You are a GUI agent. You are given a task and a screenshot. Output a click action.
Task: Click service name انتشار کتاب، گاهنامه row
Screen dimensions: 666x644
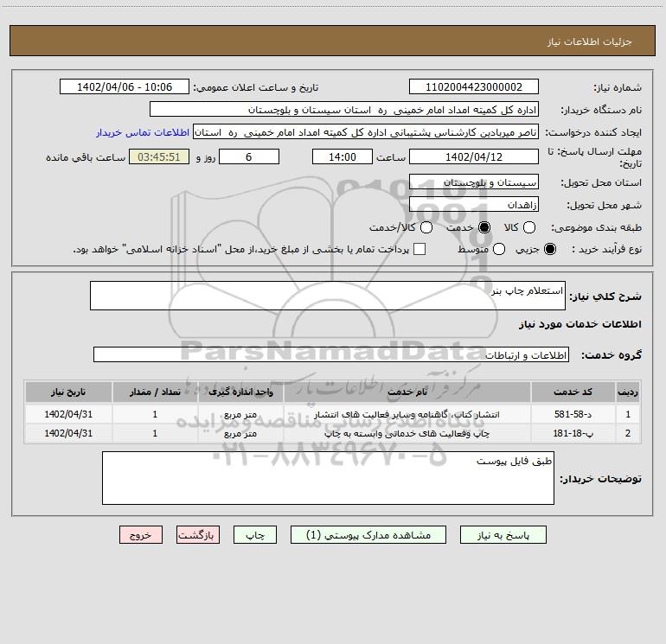[x=407, y=414]
